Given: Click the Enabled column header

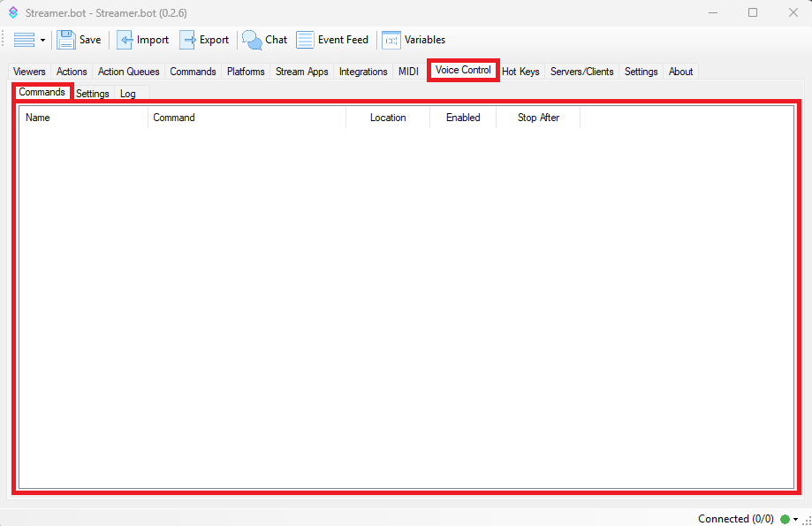Looking at the screenshot, I should click(463, 118).
